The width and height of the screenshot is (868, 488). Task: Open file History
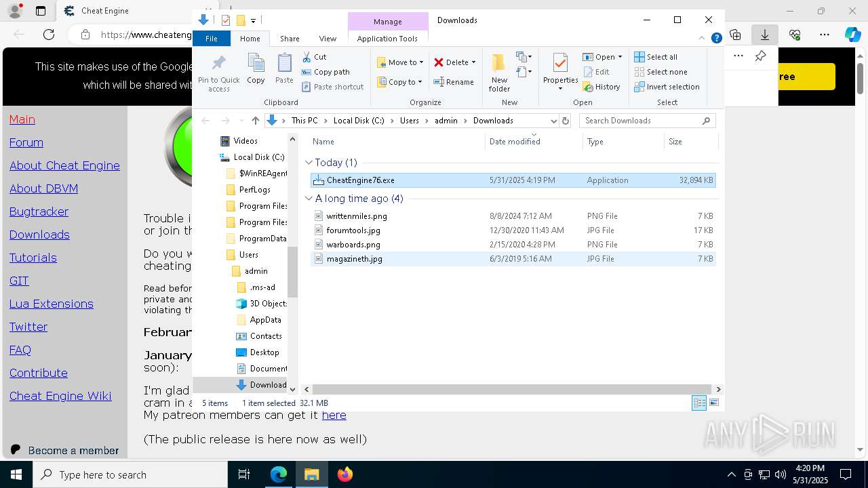point(601,87)
